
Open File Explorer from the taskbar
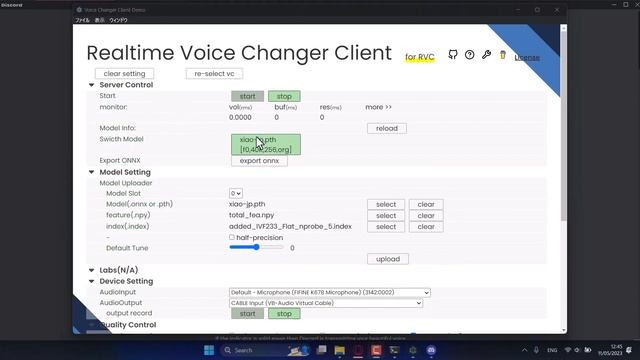pyautogui.click(x=340, y=350)
